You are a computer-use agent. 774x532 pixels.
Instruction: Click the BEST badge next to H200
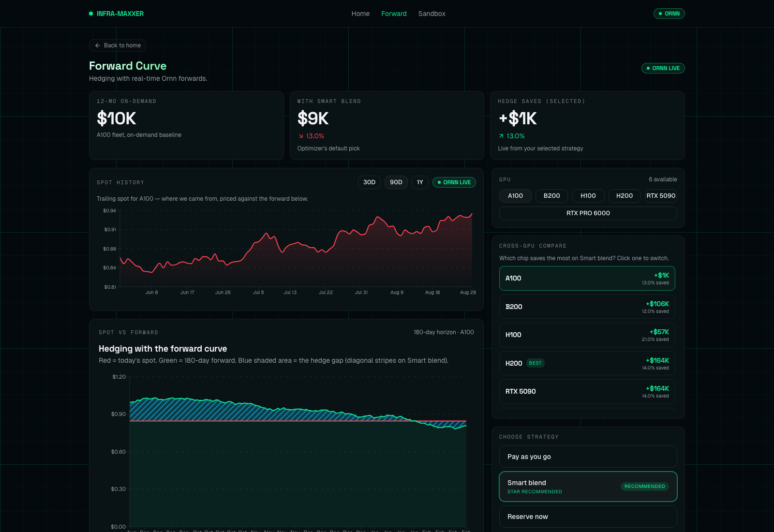[x=535, y=363]
